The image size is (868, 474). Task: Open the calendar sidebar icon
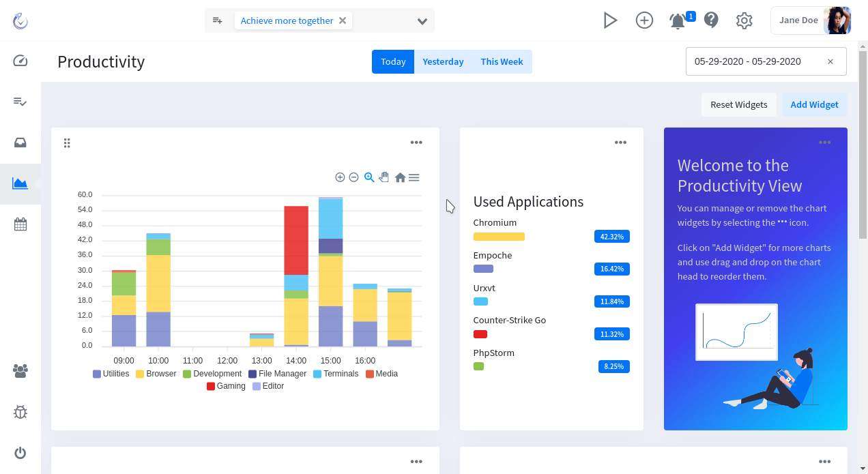(x=20, y=224)
